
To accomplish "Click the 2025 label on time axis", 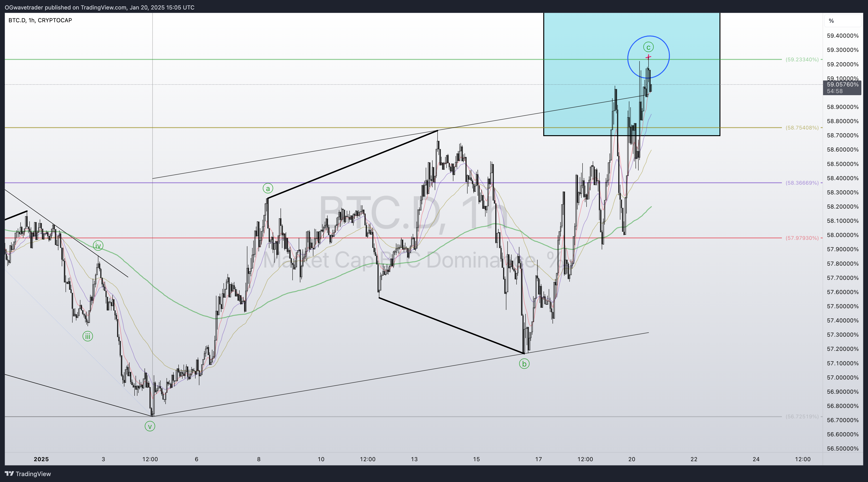I will (x=41, y=459).
